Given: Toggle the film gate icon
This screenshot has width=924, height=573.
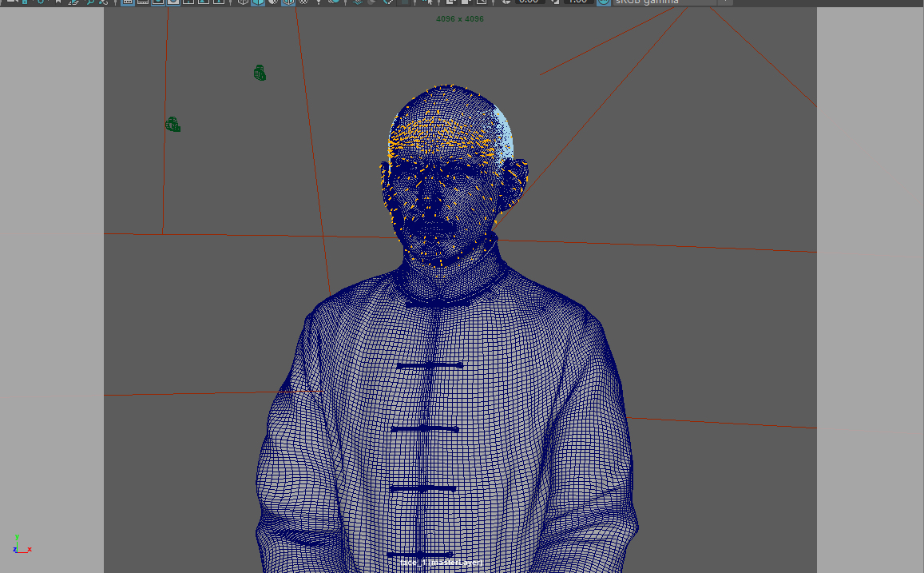Looking at the screenshot, I should pyautogui.click(x=143, y=2).
